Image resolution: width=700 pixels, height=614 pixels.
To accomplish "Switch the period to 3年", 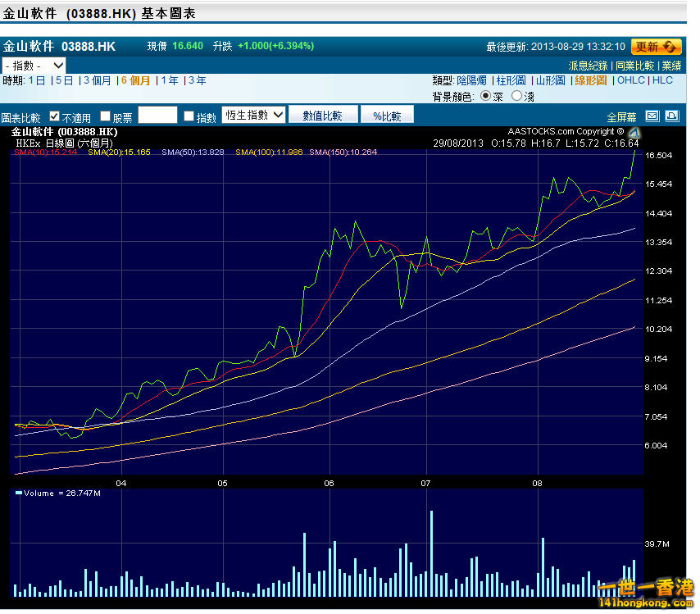I will (198, 80).
